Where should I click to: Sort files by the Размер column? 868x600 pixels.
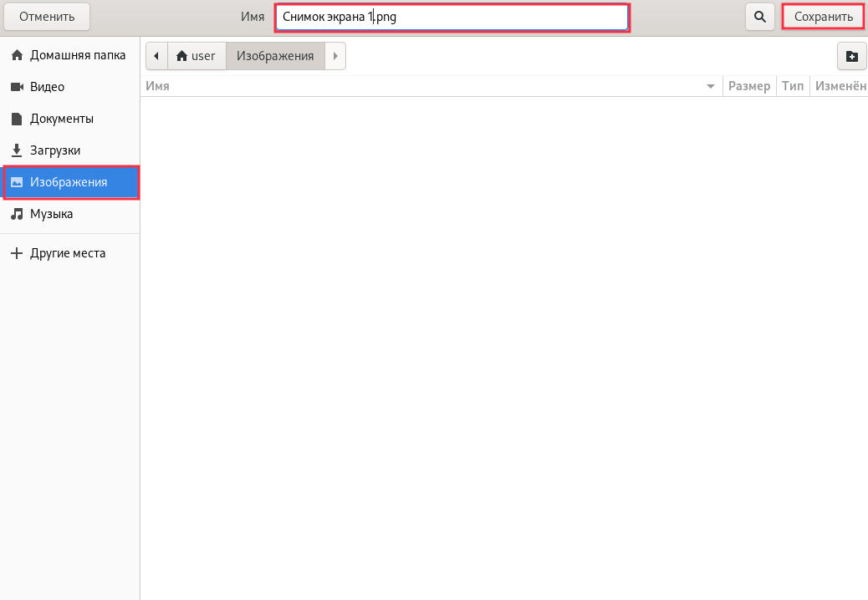748,86
